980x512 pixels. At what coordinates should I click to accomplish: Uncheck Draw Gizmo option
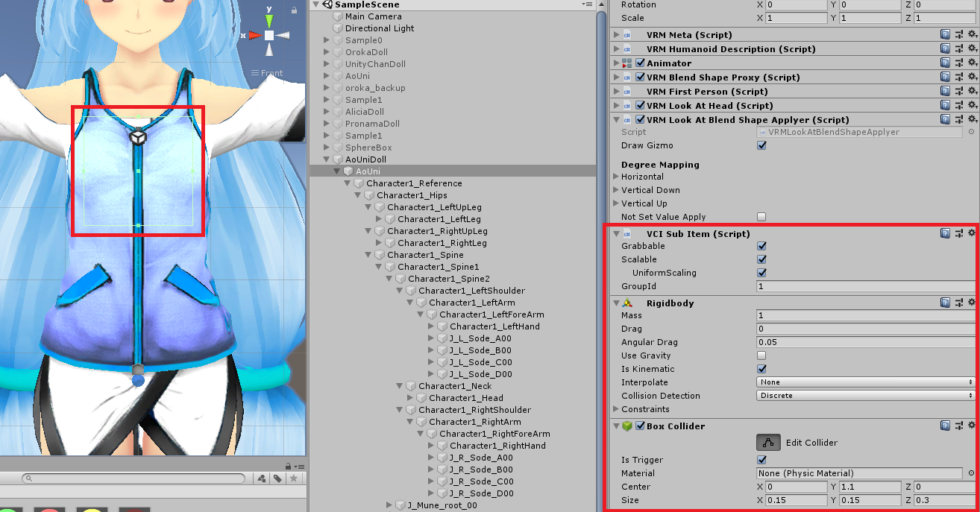coord(761,145)
